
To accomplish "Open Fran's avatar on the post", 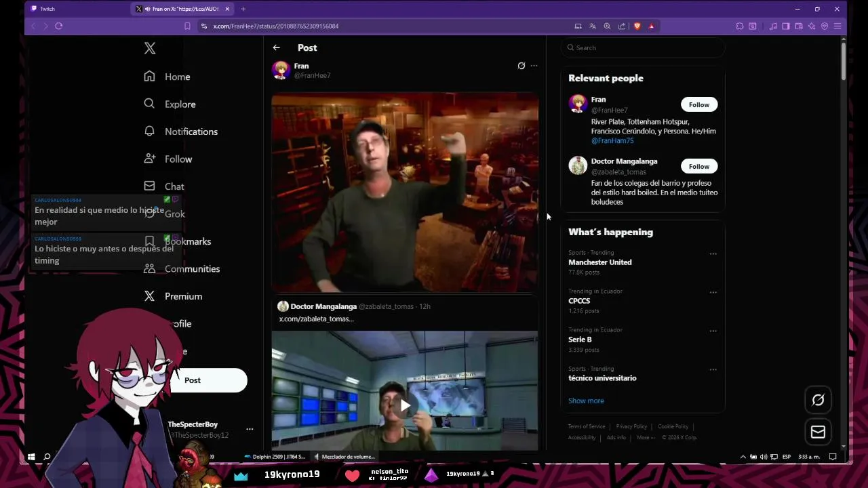I will click(x=281, y=70).
